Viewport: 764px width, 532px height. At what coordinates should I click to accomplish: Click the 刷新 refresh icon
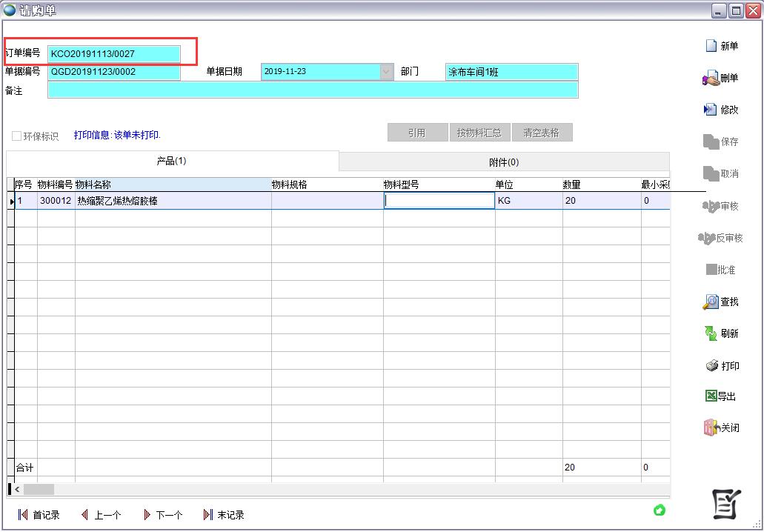(711, 333)
